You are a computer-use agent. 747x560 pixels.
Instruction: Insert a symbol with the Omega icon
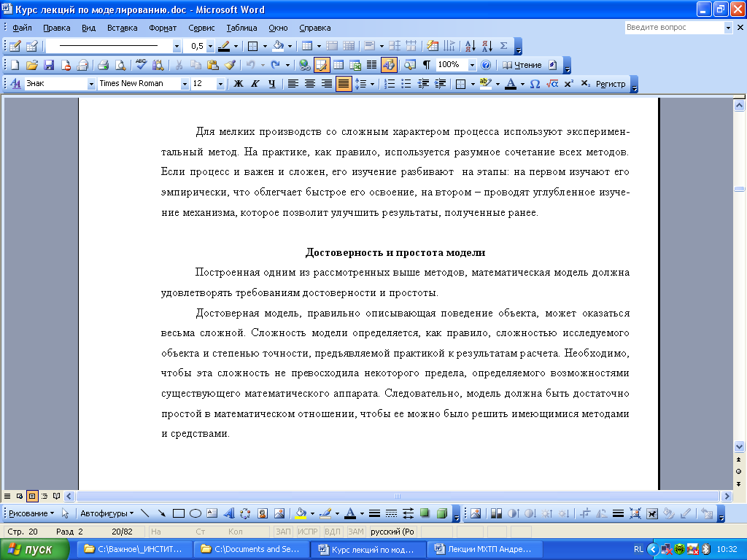pos(535,84)
